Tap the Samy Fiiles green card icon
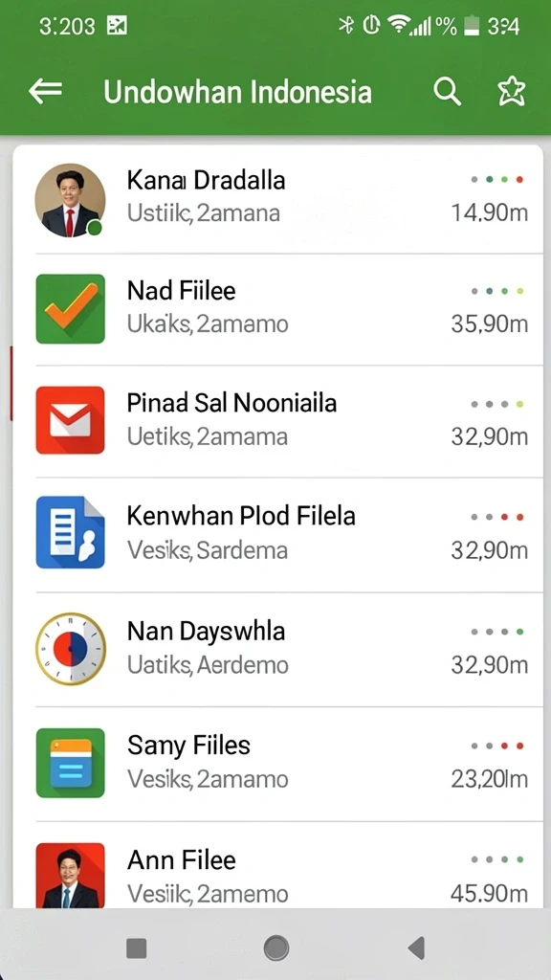This screenshot has width=551, height=980. 70,763
